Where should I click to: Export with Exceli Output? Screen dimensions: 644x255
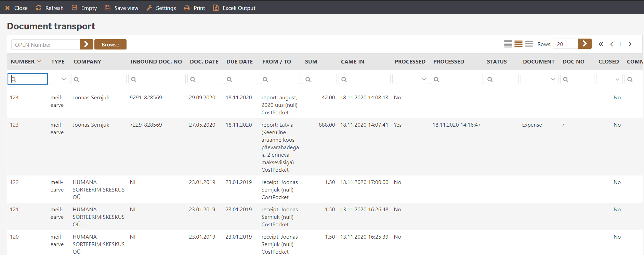tap(234, 8)
